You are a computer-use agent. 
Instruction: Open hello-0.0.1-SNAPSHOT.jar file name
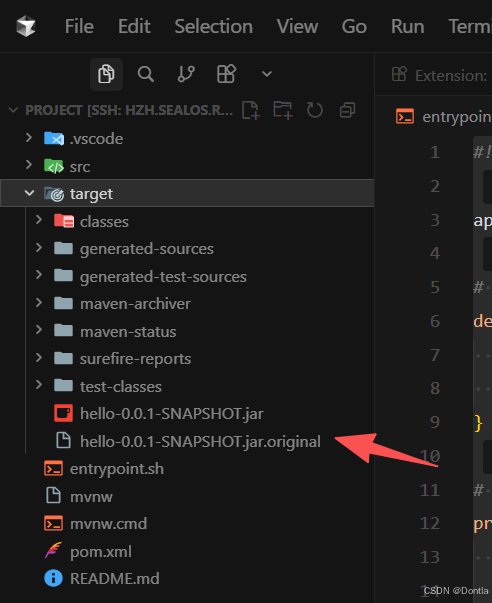(172, 414)
